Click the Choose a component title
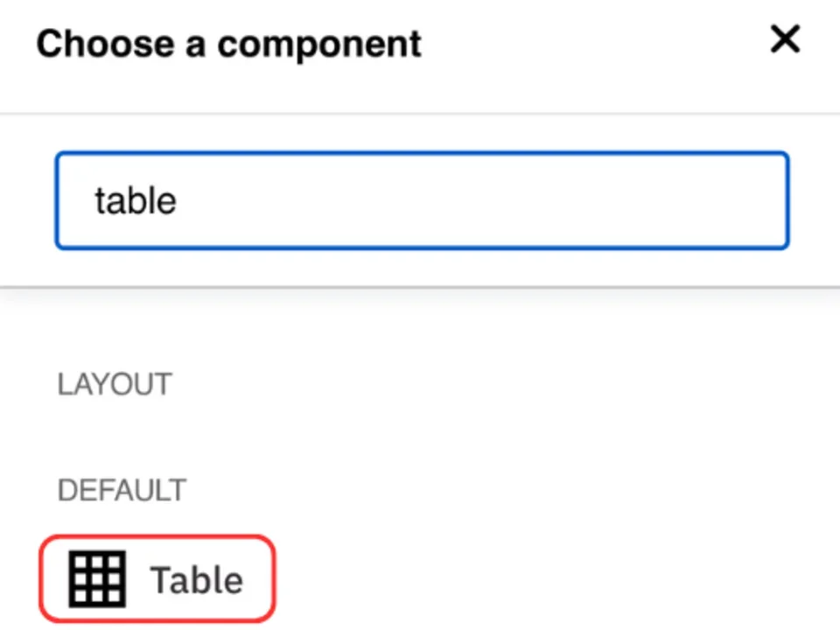 tap(228, 43)
